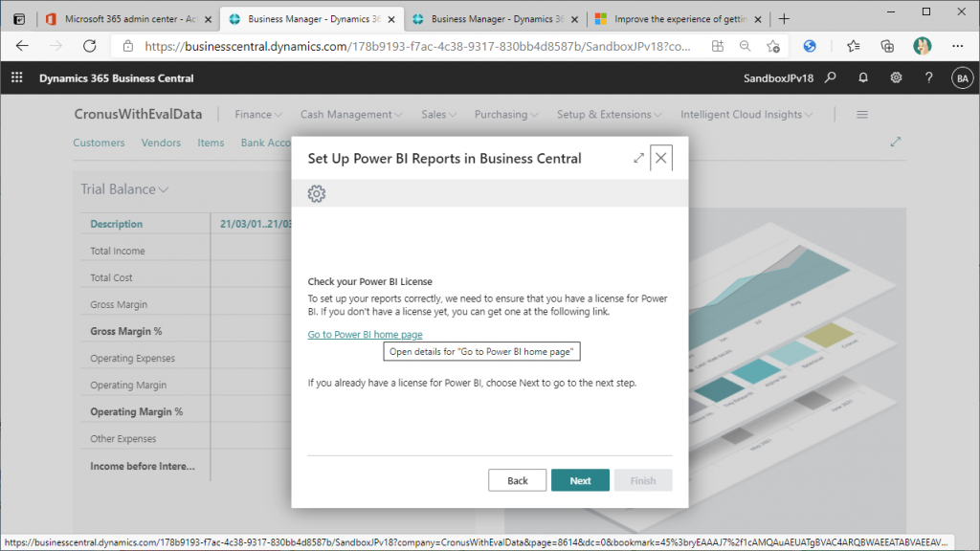Close the Power BI setup dialog
980x551 pixels.
(x=660, y=158)
